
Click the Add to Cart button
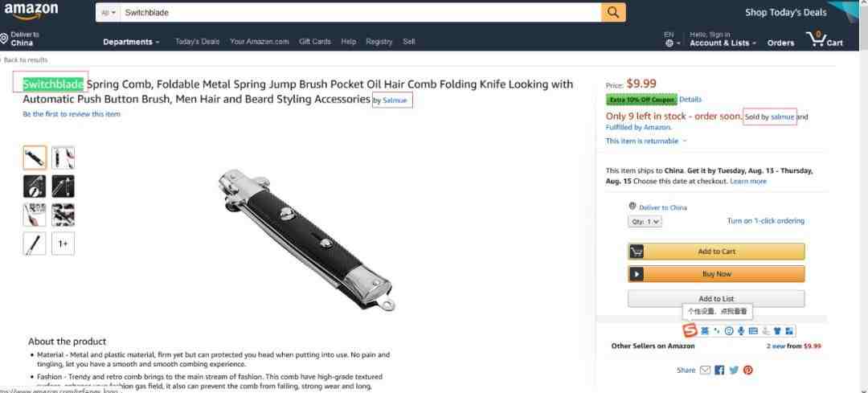coord(716,252)
